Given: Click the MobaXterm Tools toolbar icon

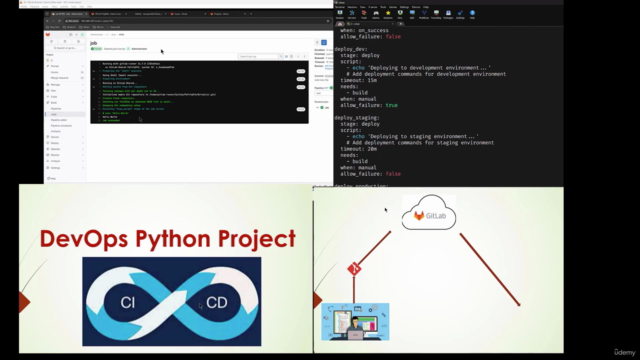Looking at the screenshot, I should point(364,15).
